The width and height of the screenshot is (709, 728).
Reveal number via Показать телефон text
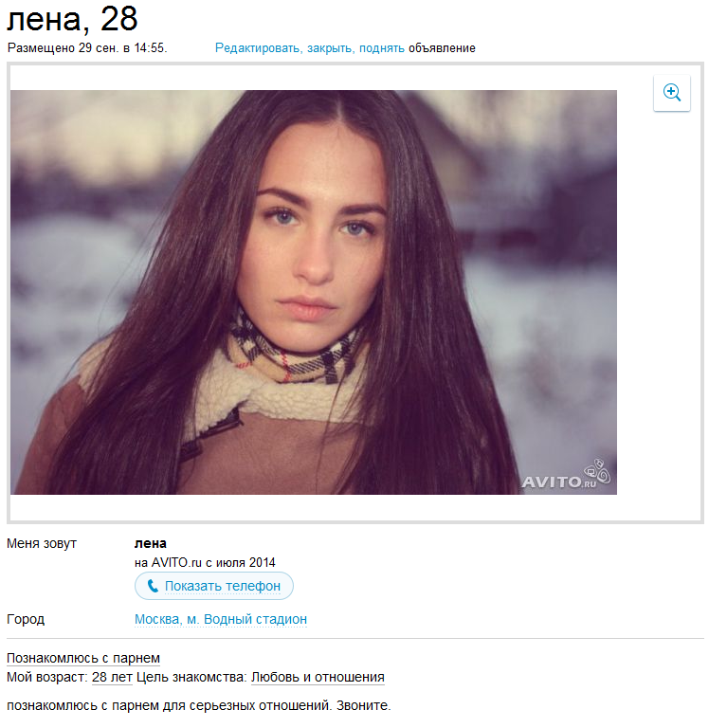223,586
